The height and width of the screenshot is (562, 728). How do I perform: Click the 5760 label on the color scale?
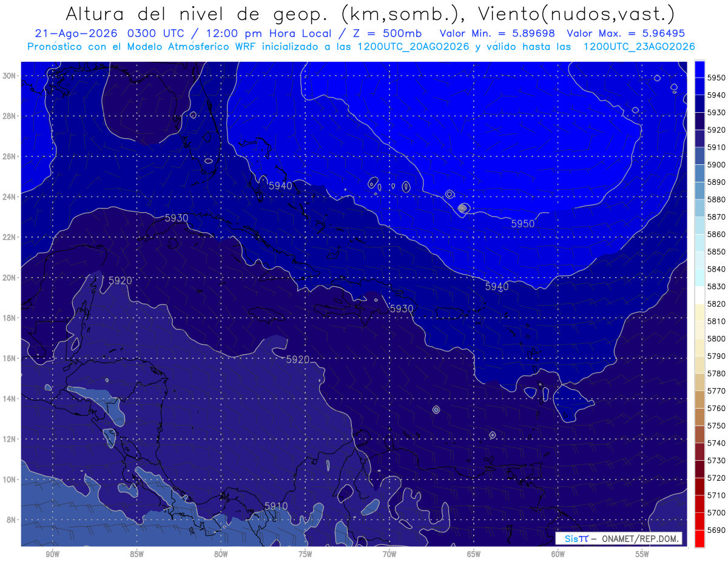coord(716,408)
